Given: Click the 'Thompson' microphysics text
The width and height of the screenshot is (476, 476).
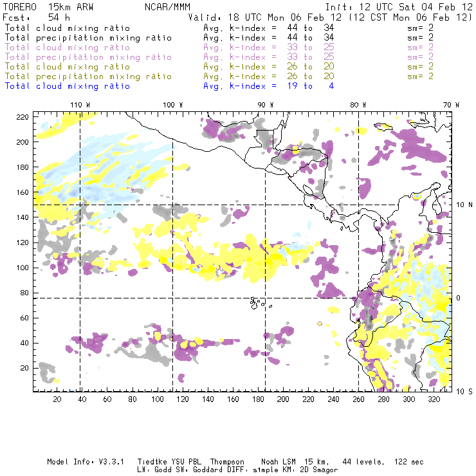Looking at the screenshot, I should coord(227,462).
